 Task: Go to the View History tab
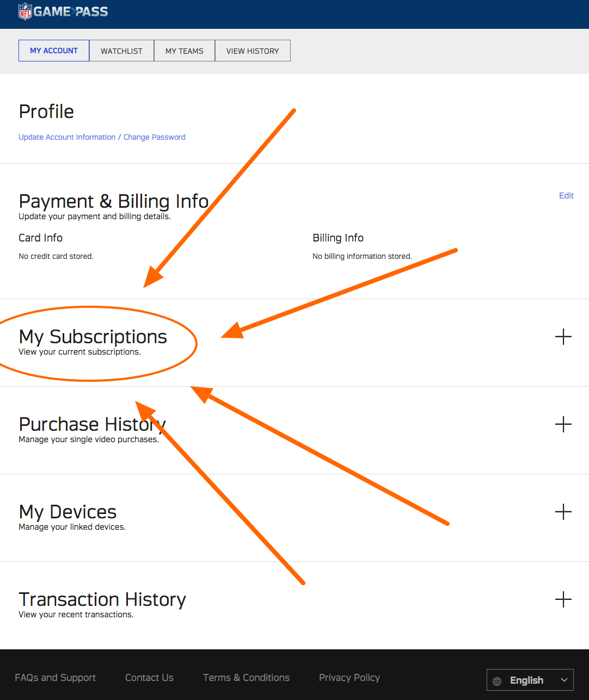coord(253,51)
